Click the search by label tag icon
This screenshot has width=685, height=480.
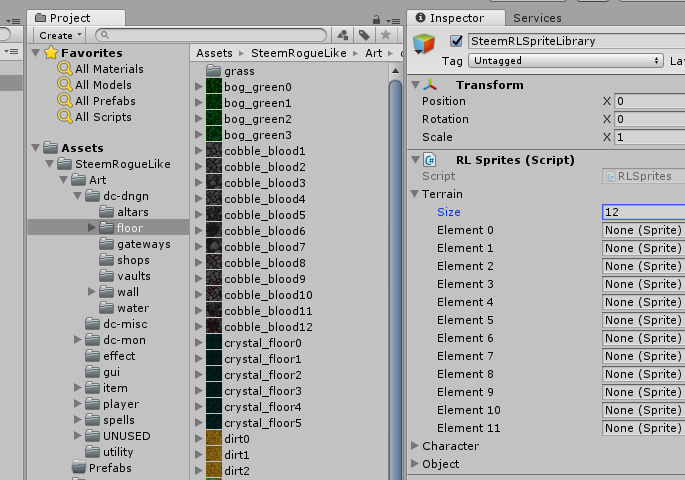[364, 35]
